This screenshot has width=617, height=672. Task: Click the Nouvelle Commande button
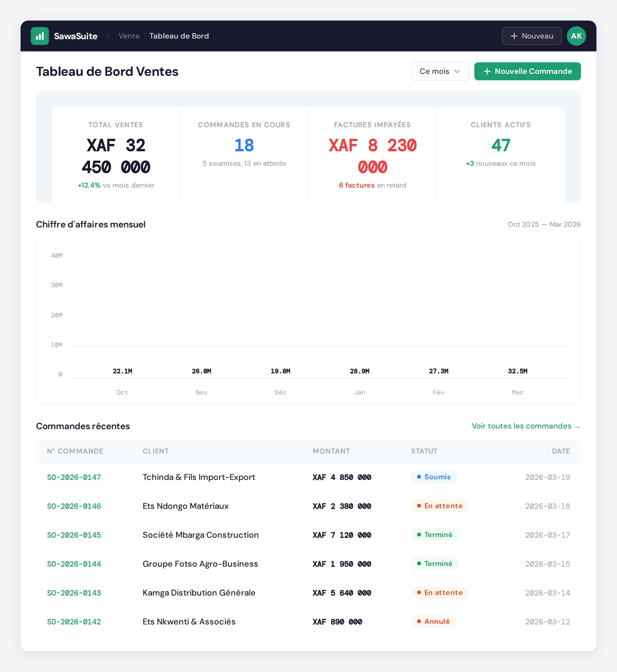pos(527,71)
